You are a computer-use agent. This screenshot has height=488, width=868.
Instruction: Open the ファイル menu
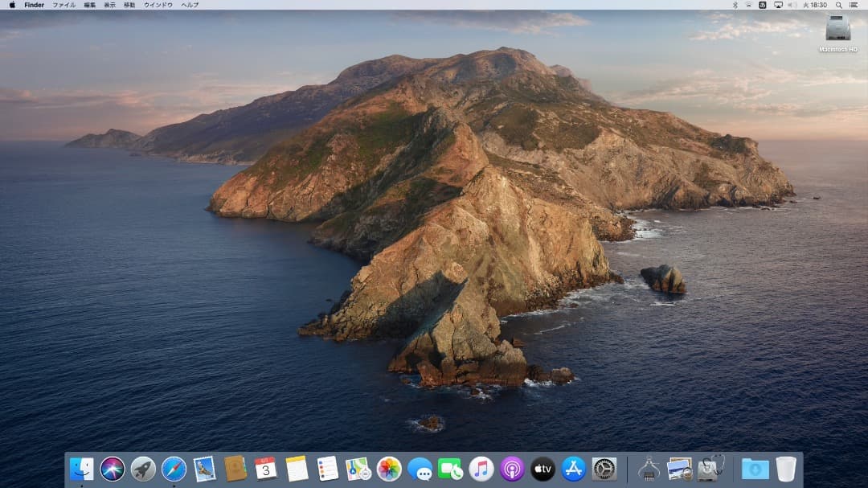coord(64,5)
